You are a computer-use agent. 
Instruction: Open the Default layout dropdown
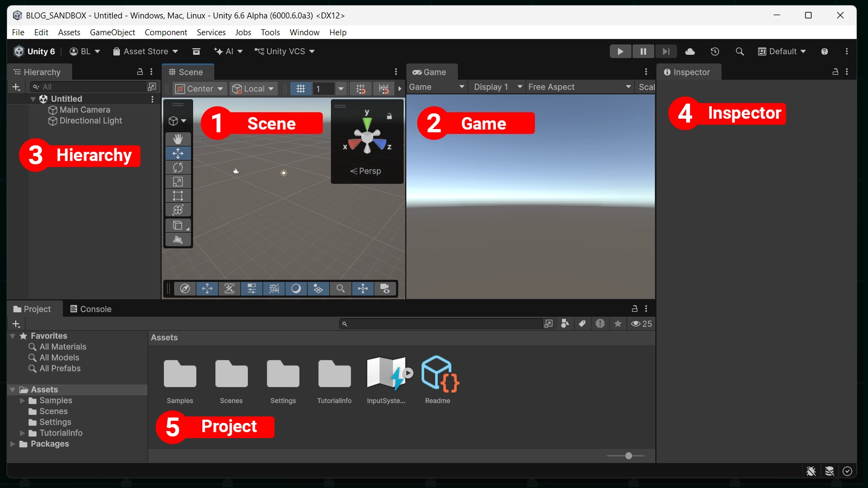782,52
